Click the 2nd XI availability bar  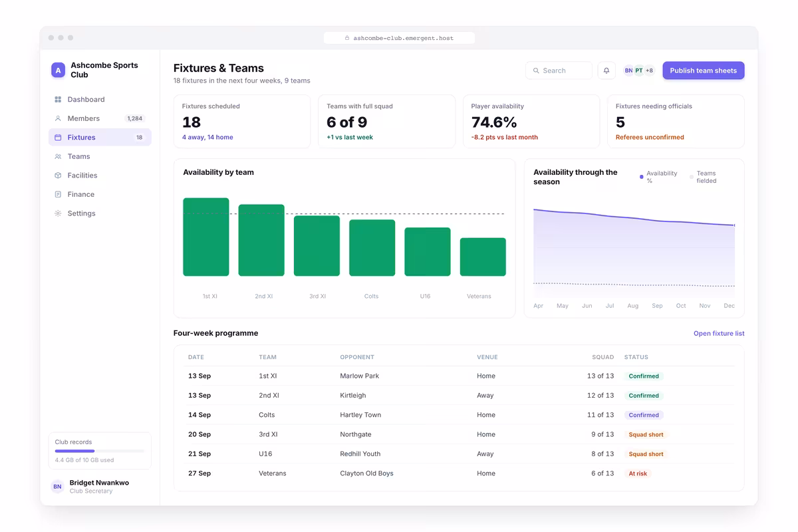coord(261,240)
